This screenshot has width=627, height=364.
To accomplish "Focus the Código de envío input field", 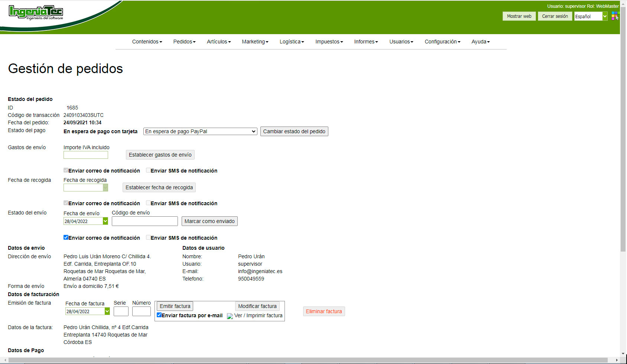I will [145, 221].
